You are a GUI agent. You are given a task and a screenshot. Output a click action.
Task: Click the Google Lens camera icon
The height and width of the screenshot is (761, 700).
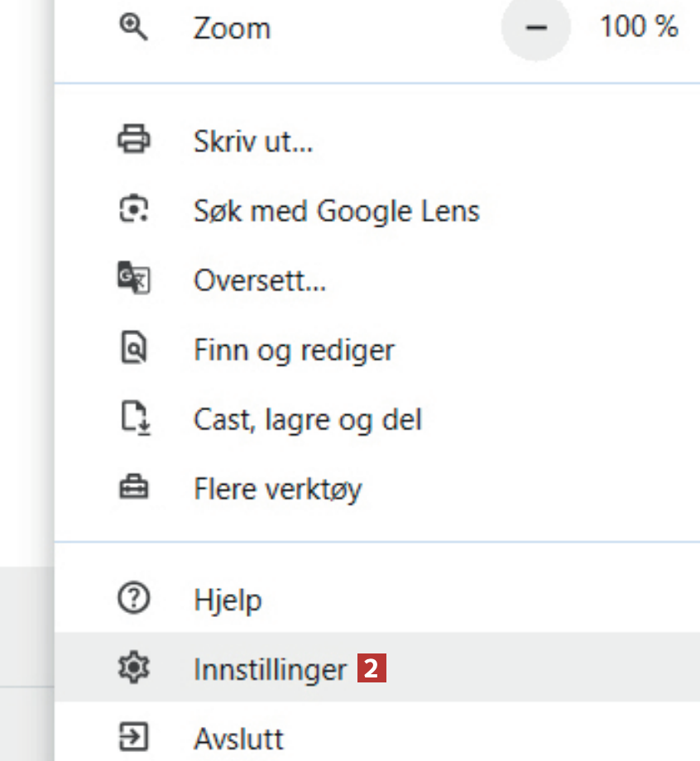click(x=132, y=210)
